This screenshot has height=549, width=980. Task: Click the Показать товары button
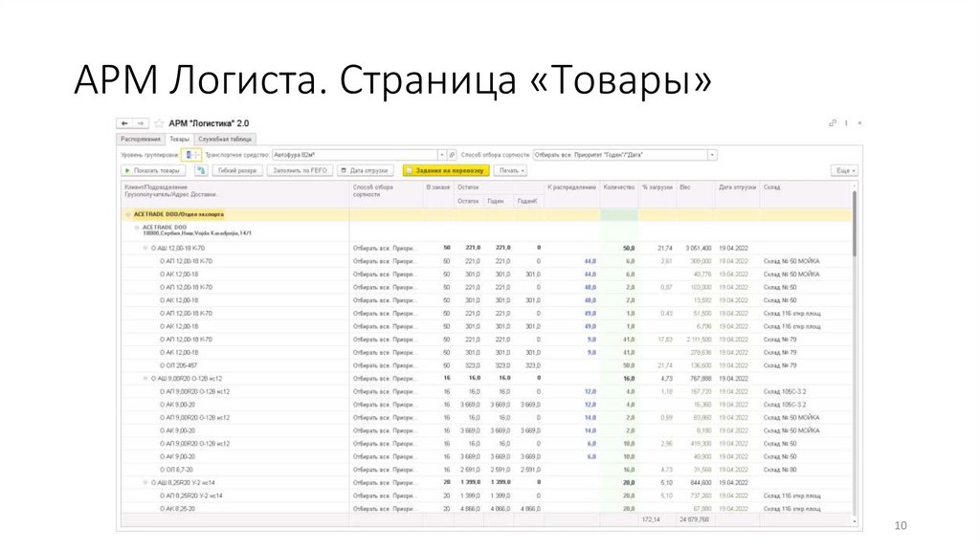152,170
